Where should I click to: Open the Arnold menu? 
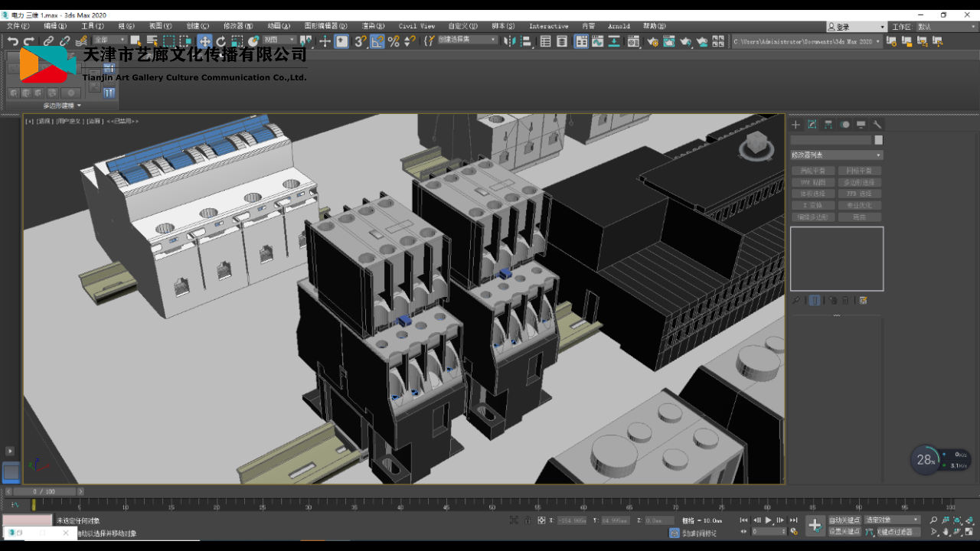click(619, 26)
